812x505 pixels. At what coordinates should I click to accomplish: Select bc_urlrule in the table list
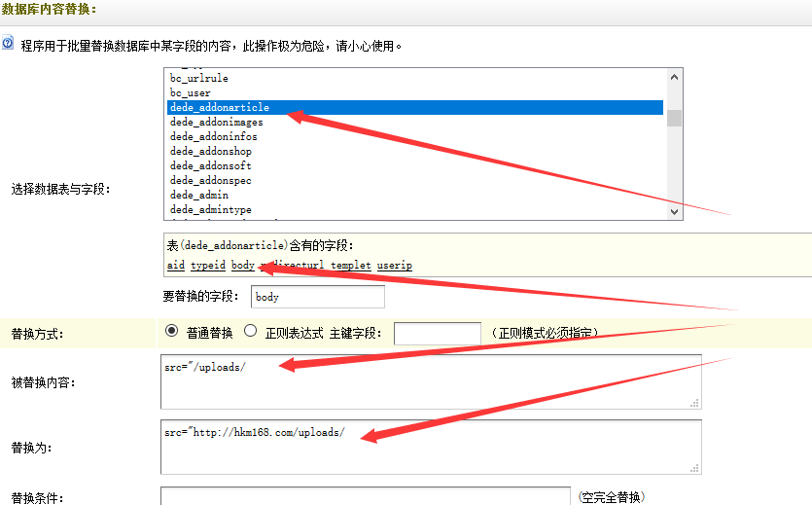(x=415, y=78)
